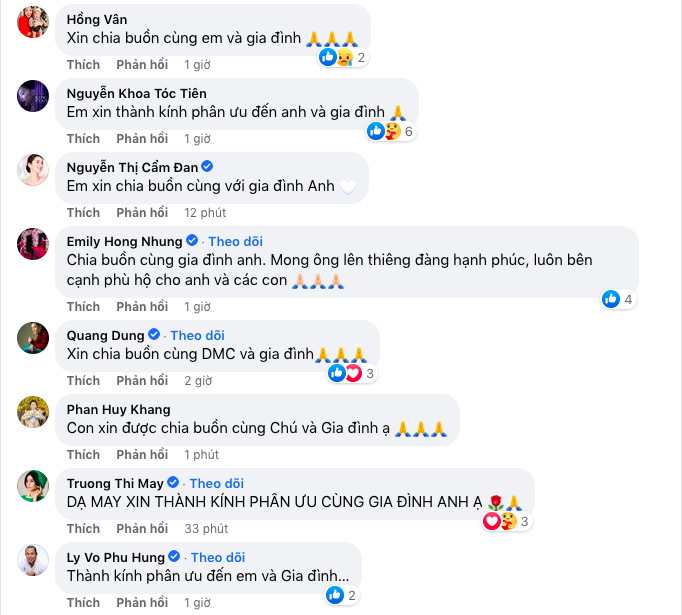Image resolution: width=682 pixels, height=615 pixels.
Task: Follow Truong Thi May with Theo dõi
Action: 218,483
